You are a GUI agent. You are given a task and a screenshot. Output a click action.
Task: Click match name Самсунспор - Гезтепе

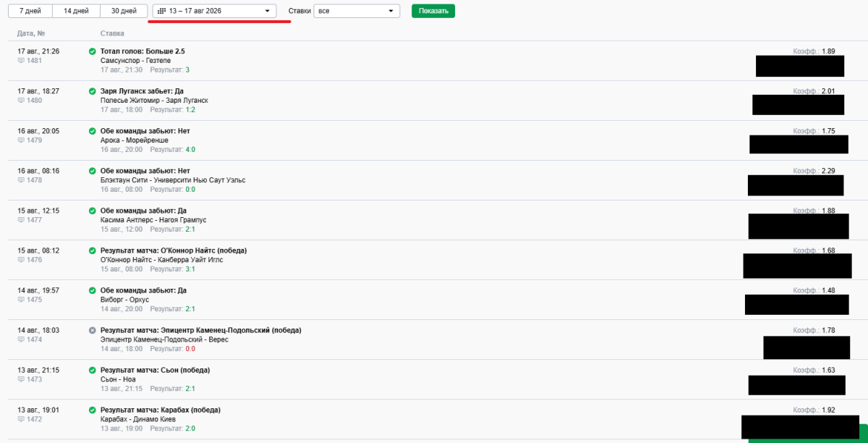coord(135,61)
